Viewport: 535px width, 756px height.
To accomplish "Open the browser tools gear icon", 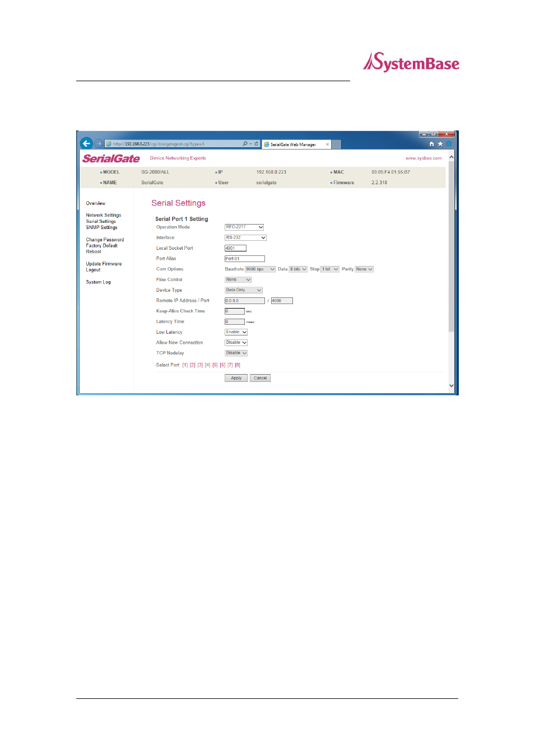I will 449,144.
